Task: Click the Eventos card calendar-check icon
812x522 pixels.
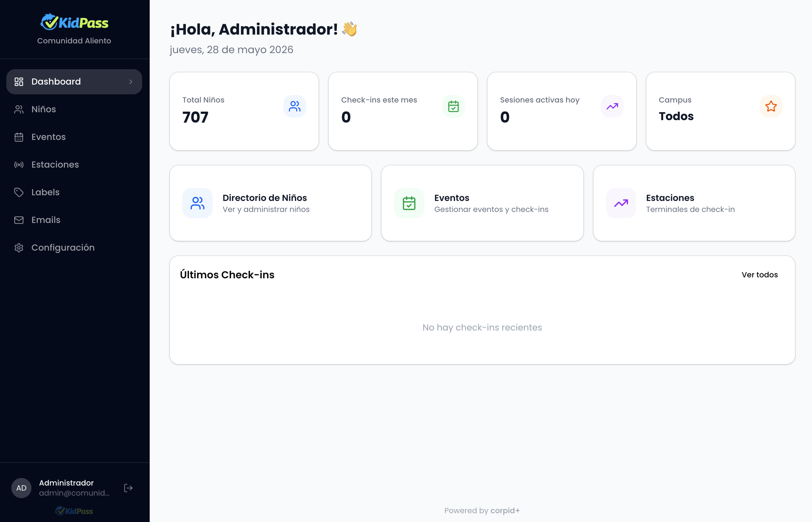Action: [x=409, y=203]
